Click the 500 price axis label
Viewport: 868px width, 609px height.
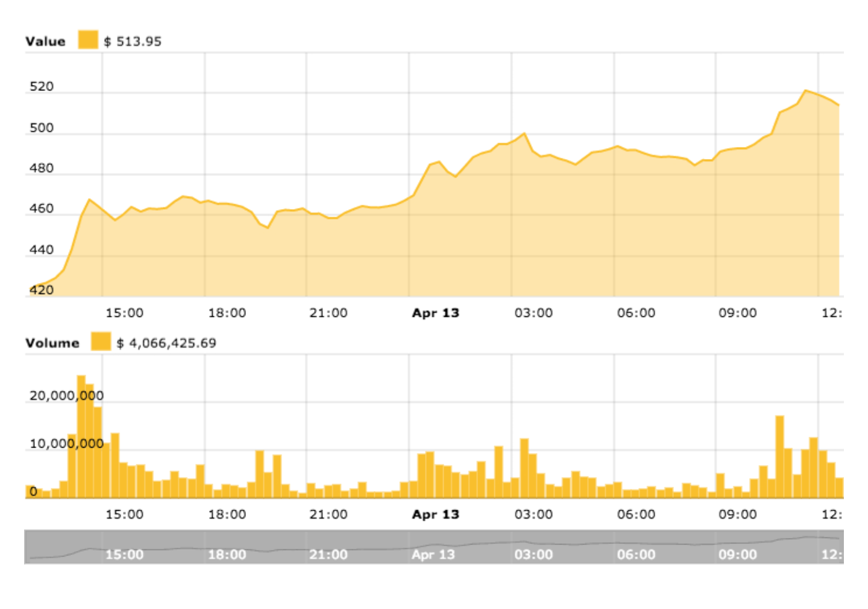(42, 128)
